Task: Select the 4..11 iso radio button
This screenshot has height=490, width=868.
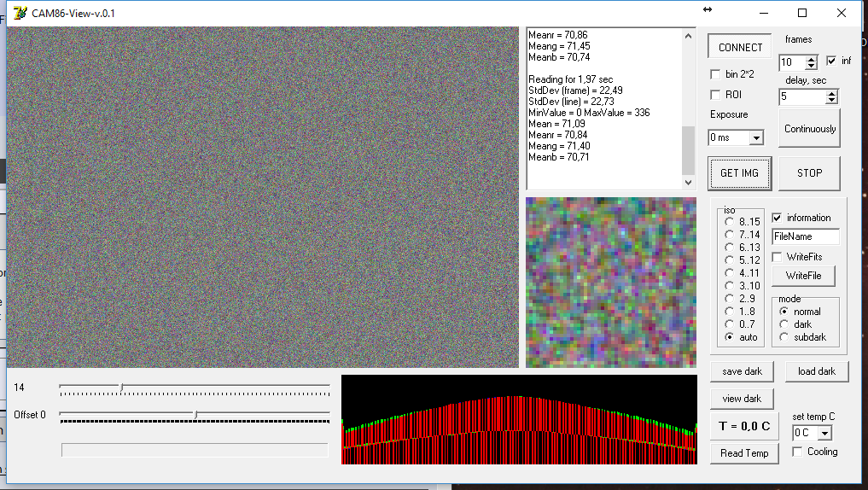Action: point(729,272)
